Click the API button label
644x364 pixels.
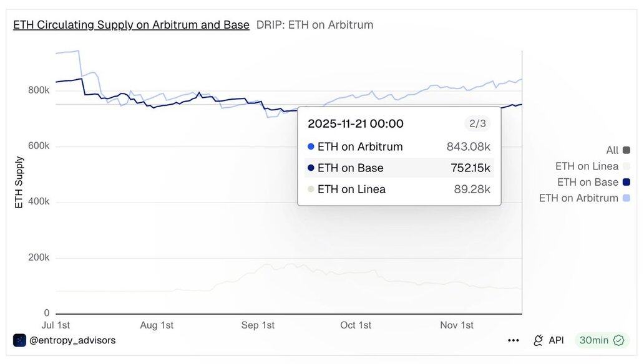[x=556, y=340]
